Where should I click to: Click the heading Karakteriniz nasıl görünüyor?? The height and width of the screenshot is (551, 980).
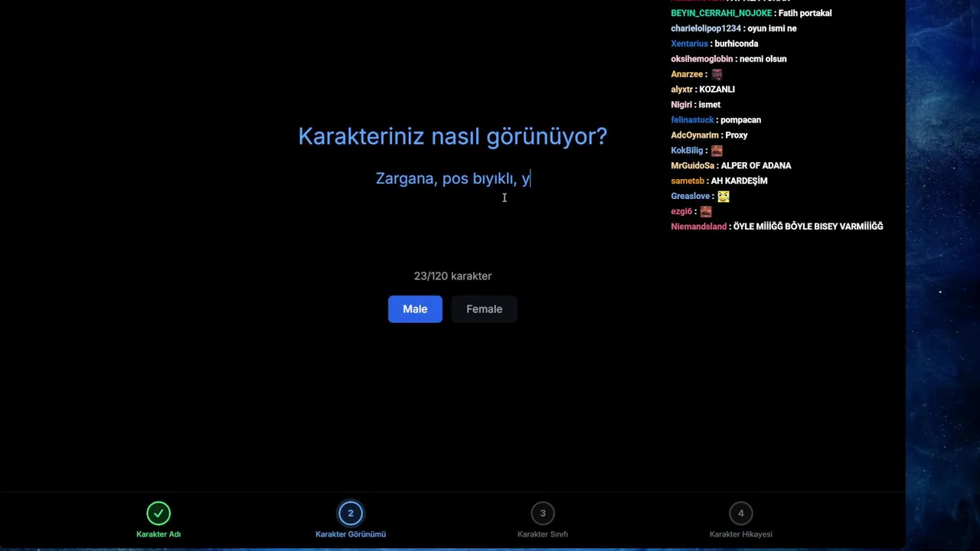point(452,136)
